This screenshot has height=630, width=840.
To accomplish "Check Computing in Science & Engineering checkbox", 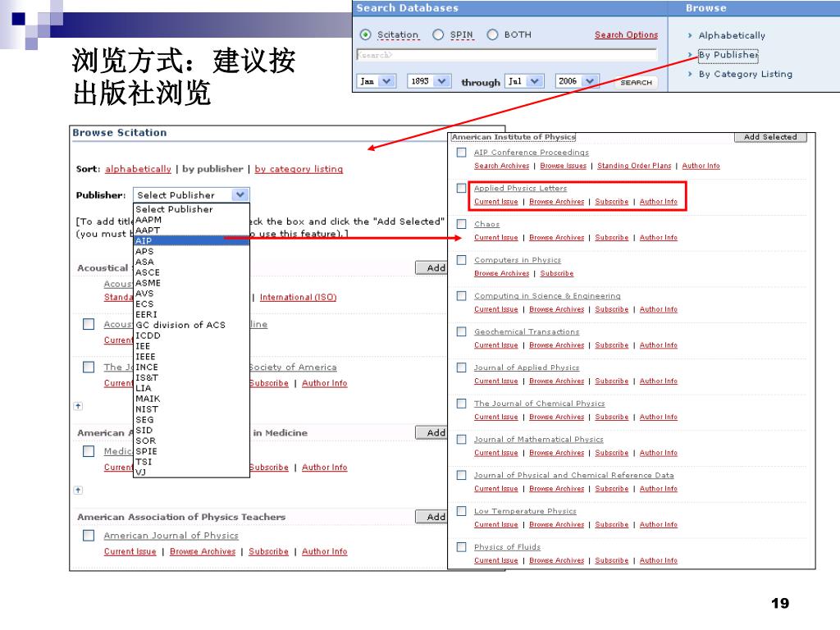I will [x=461, y=296].
